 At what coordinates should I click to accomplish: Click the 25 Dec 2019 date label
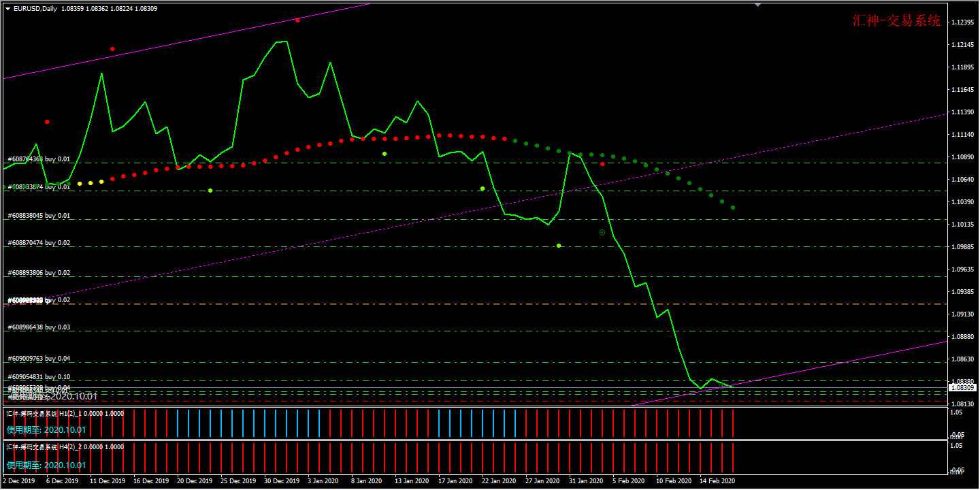tap(239, 481)
